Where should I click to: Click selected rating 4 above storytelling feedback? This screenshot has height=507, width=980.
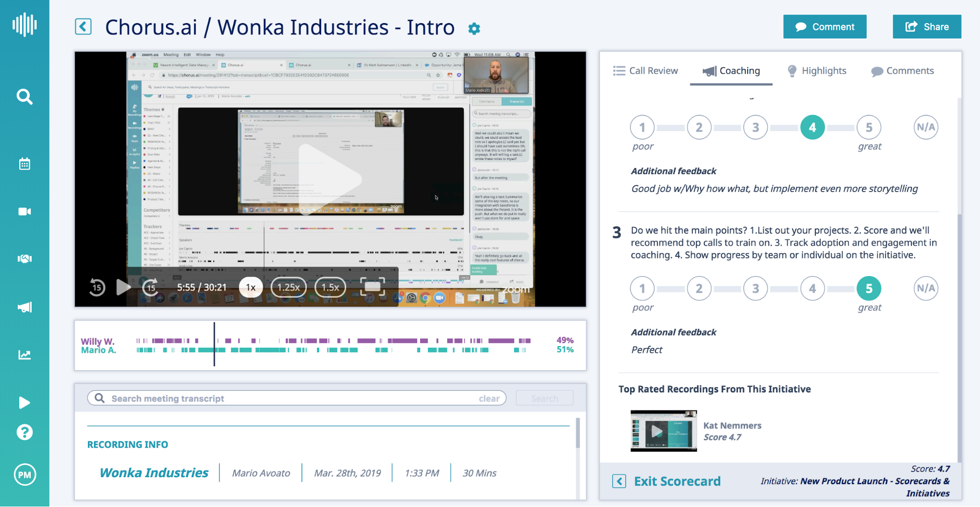click(x=812, y=127)
